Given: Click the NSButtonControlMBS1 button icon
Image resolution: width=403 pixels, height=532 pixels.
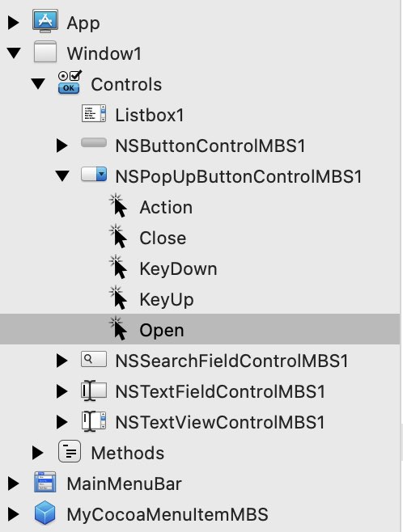Looking at the screenshot, I should coord(94,143).
